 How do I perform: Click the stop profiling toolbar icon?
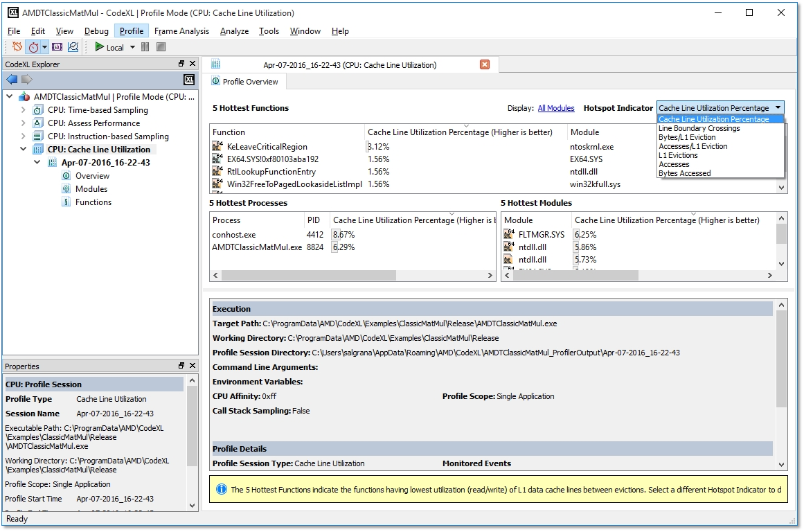pyautogui.click(x=161, y=47)
